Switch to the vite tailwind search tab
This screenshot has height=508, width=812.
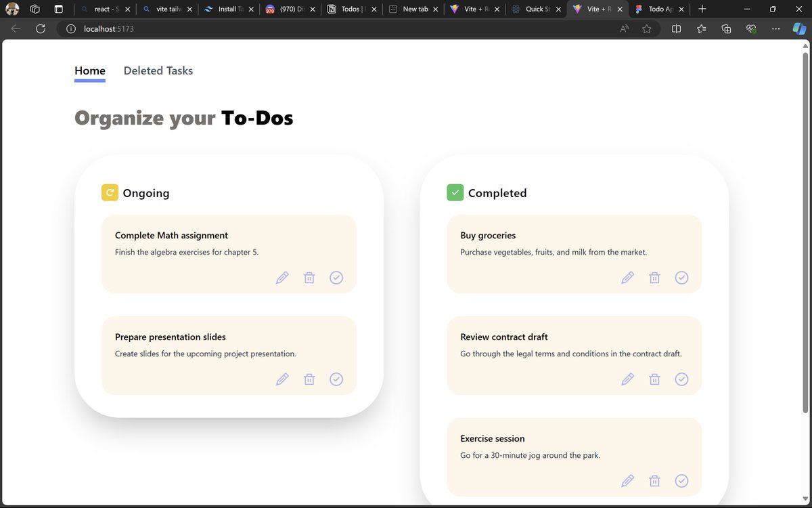pos(166,9)
